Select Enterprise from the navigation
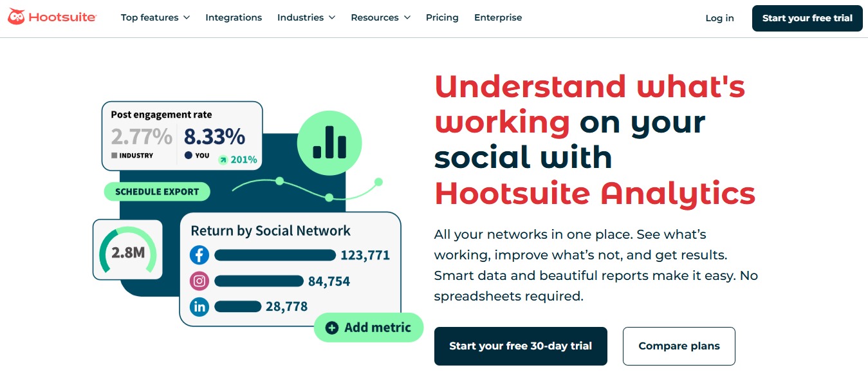Viewport: 868px width, 390px height. tap(498, 17)
